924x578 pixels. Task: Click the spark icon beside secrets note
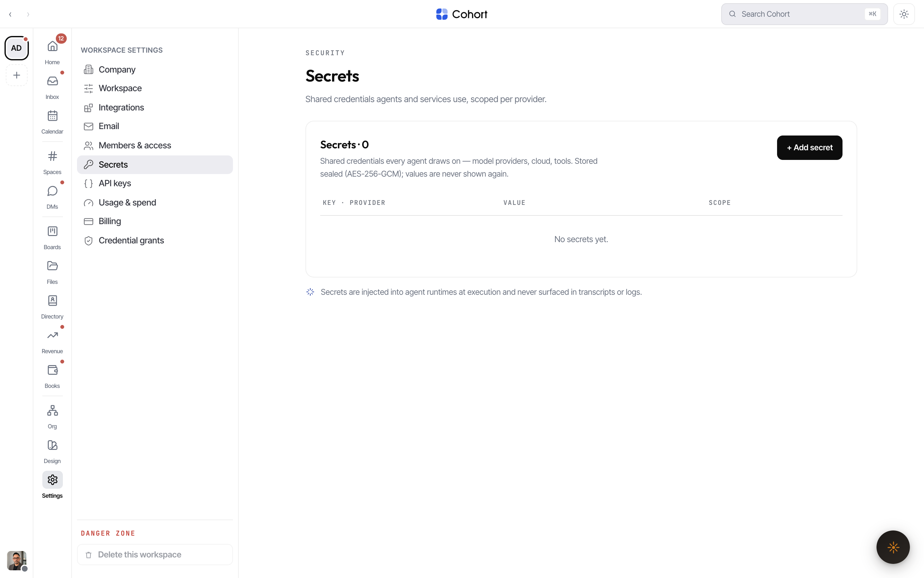[310, 292]
